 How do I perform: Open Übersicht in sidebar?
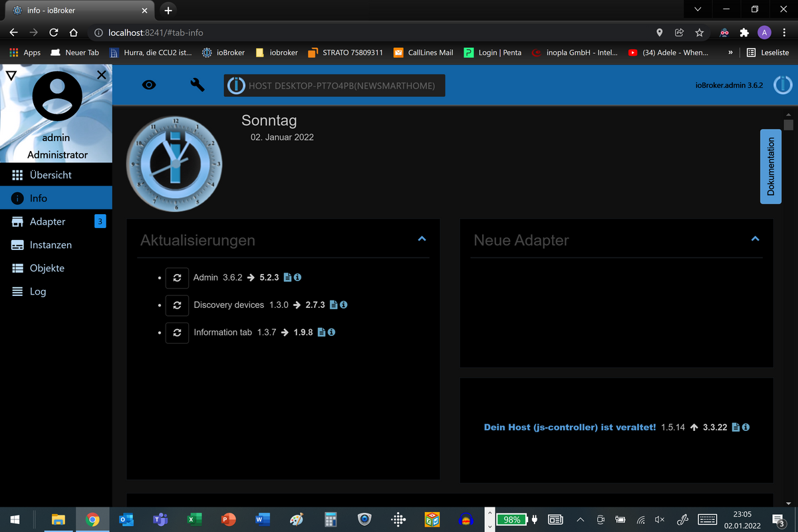coord(56,175)
